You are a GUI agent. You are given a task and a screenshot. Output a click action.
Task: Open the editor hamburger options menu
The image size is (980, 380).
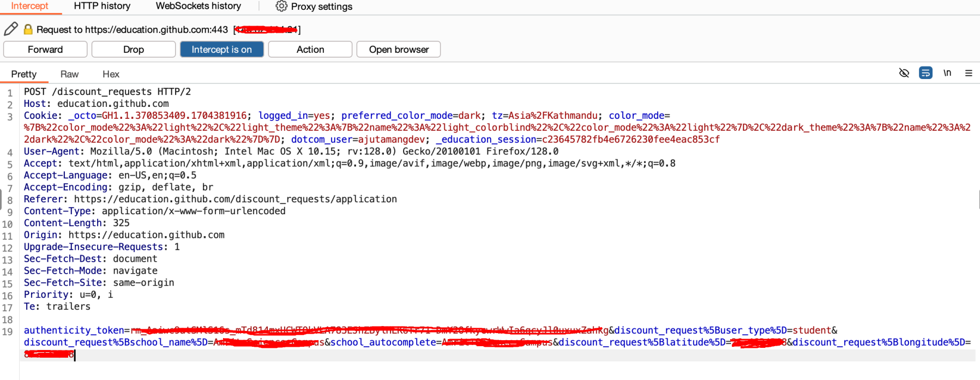point(969,73)
